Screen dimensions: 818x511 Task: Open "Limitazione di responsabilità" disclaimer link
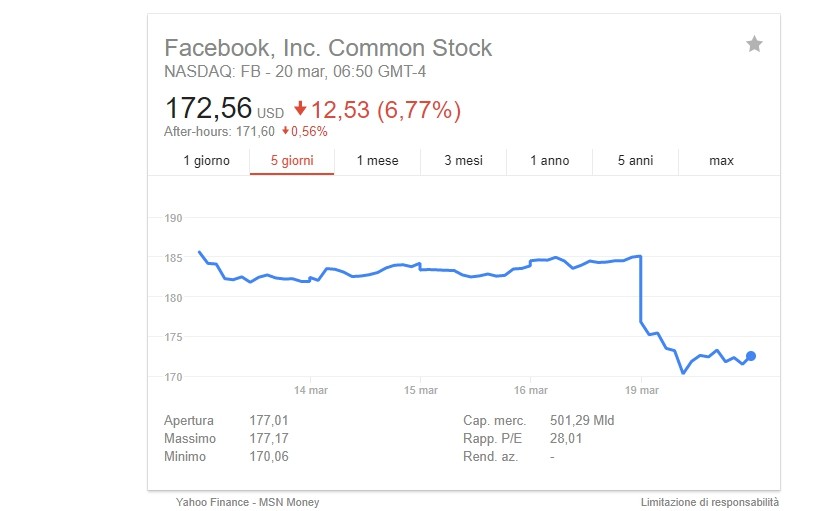pyautogui.click(x=710, y=502)
